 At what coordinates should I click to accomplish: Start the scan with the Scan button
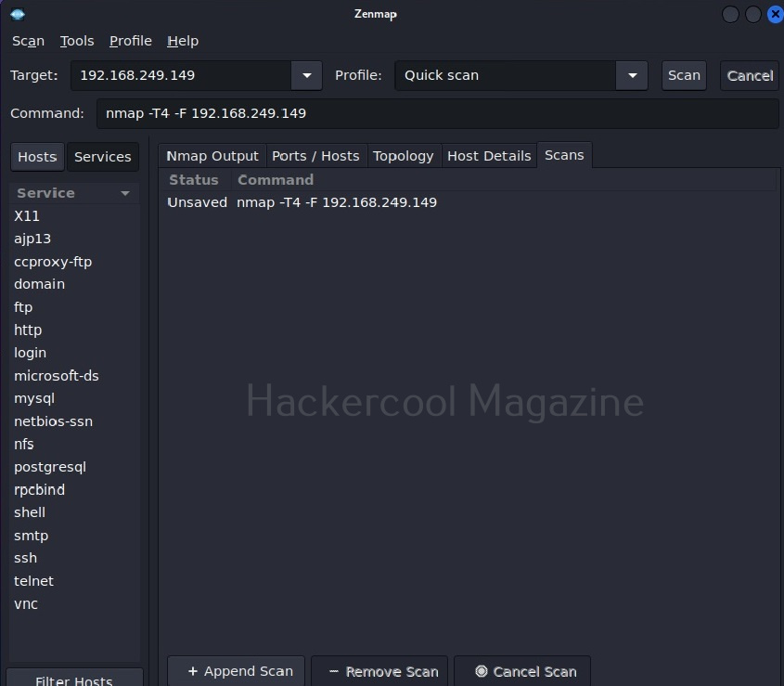tap(684, 75)
